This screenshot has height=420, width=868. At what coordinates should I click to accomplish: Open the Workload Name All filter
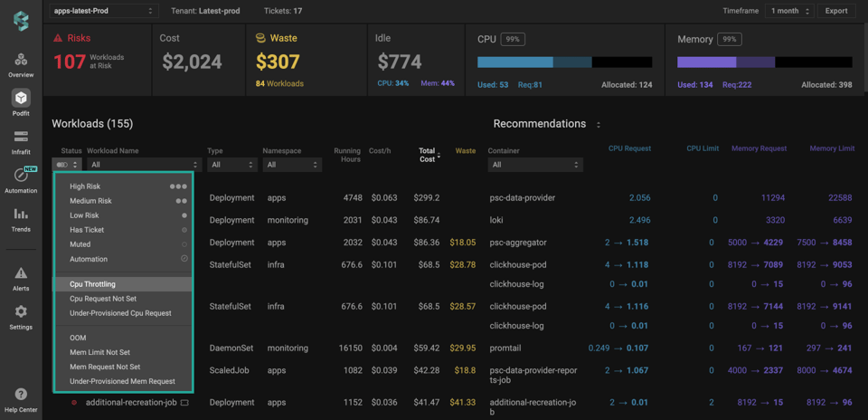pyautogui.click(x=145, y=165)
